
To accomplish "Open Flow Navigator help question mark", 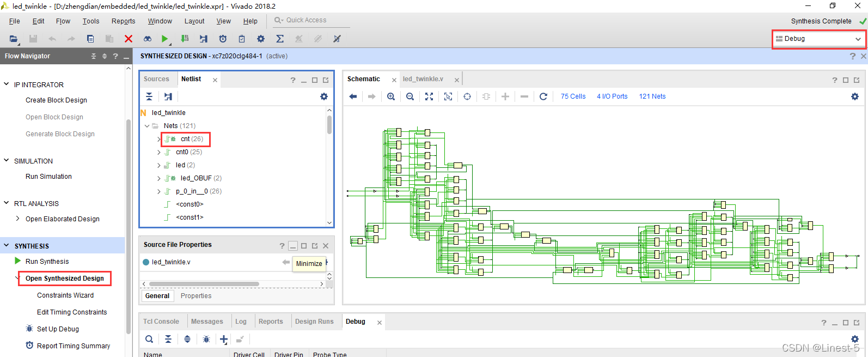I will (115, 56).
